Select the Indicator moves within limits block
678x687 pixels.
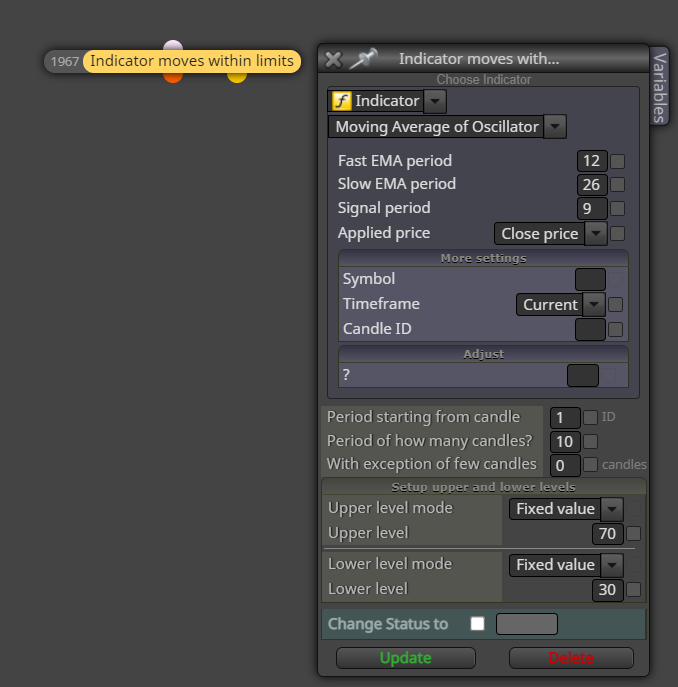[192, 61]
